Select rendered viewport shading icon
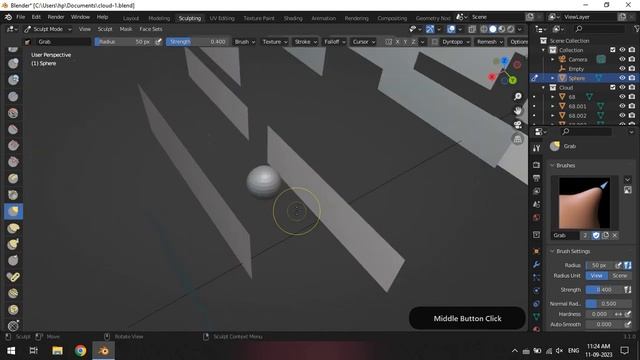Image resolution: width=640 pixels, height=360 pixels. tap(511, 29)
